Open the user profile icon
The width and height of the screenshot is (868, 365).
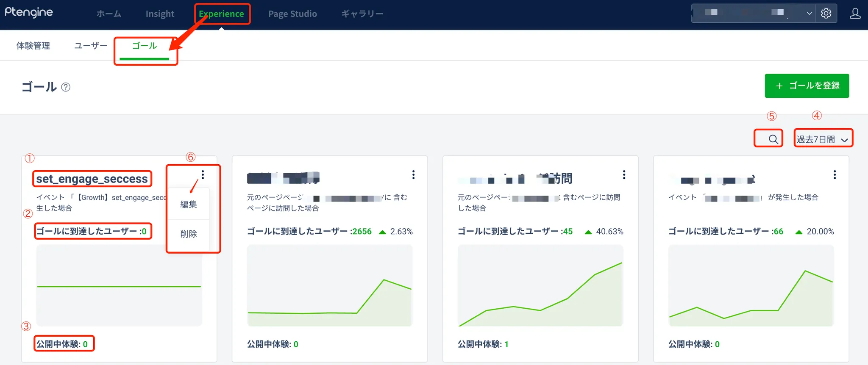tap(855, 14)
